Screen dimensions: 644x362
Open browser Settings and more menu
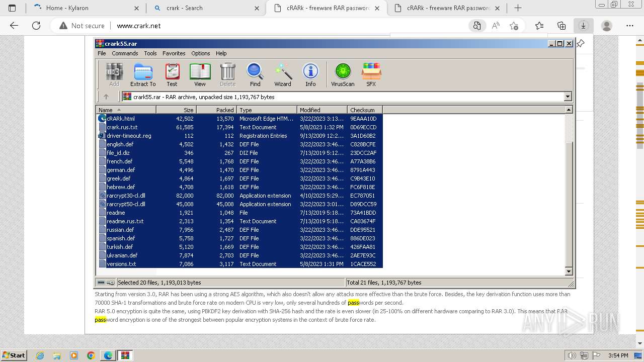[630, 26]
